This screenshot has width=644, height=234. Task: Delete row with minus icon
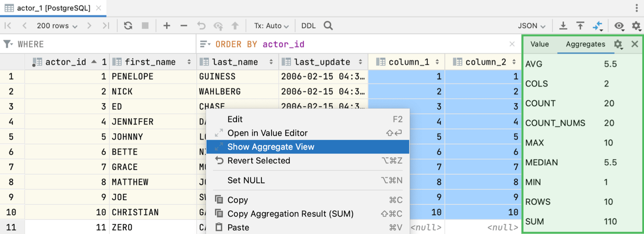pyautogui.click(x=184, y=26)
